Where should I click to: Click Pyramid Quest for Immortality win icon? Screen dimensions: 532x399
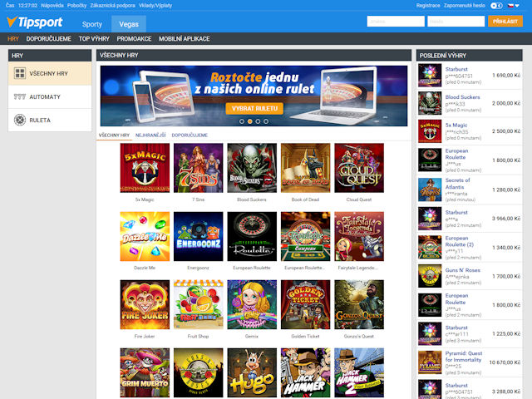(x=430, y=362)
